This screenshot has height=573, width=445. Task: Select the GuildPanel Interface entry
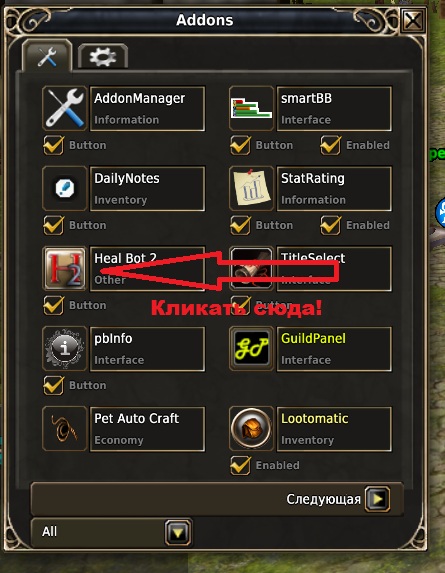pos(334,349)
